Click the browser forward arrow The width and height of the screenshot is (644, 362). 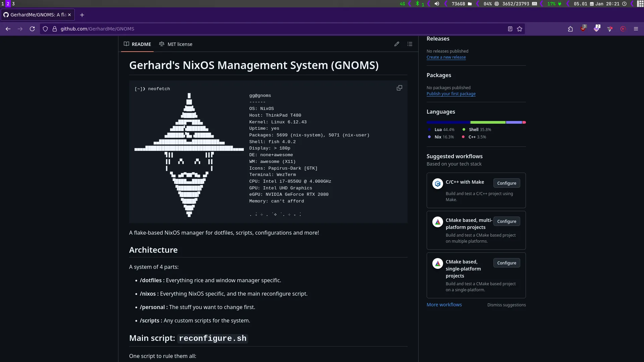(20, 29)
